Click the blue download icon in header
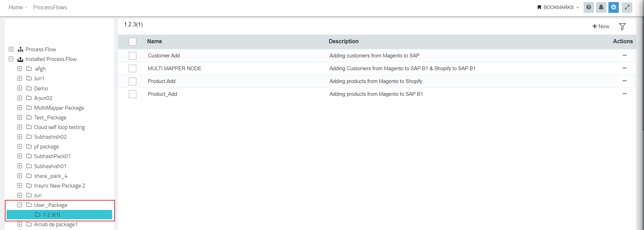This screenshot has height=230, width=644. (x=614, y=7)
